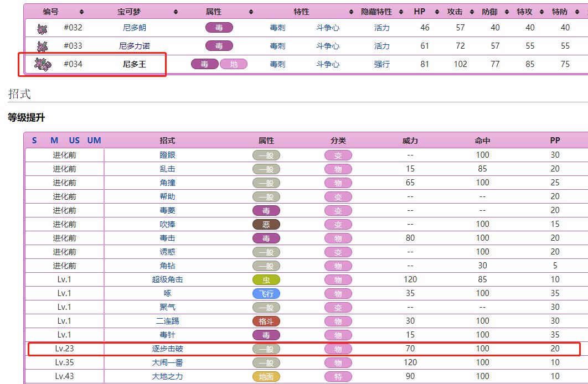Click the 尼多王 name in row #034
Screen dimensions: 588x384
[134, 64]
